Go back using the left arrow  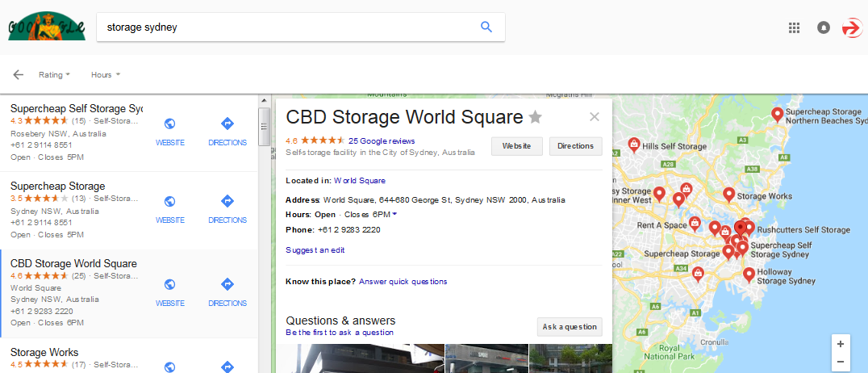coord(19,75)
